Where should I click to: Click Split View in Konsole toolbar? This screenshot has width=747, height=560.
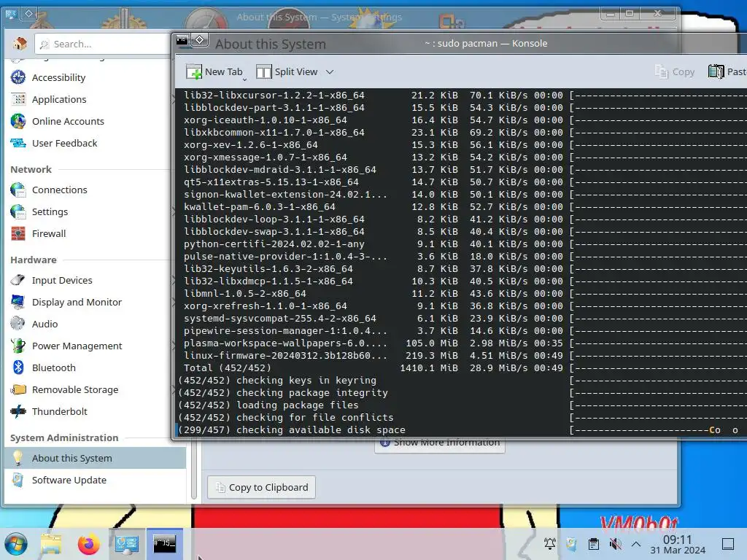pyautogui.click(x=287, y=72)
